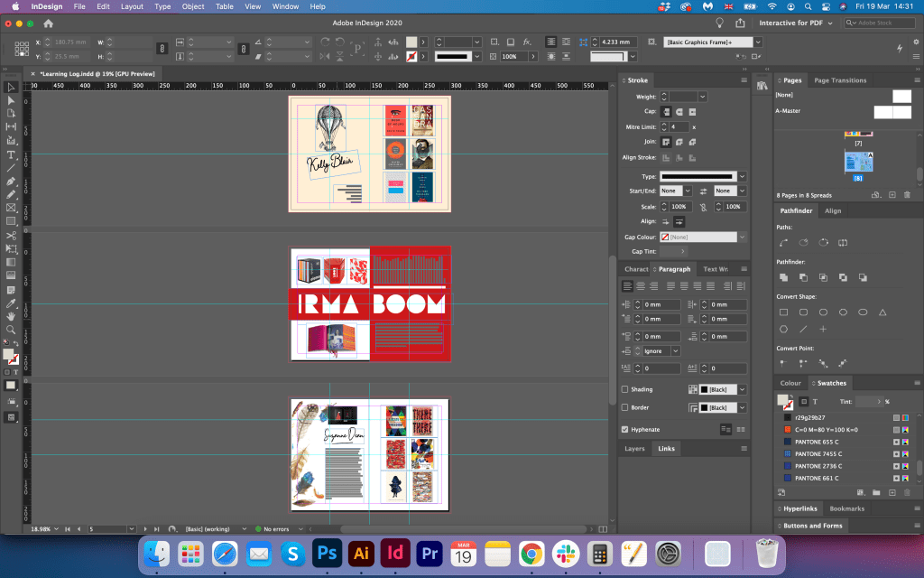Select page 8 thumbnail in Pages panel
Viewport: 924px width, 578px height.
click(858, 163)
